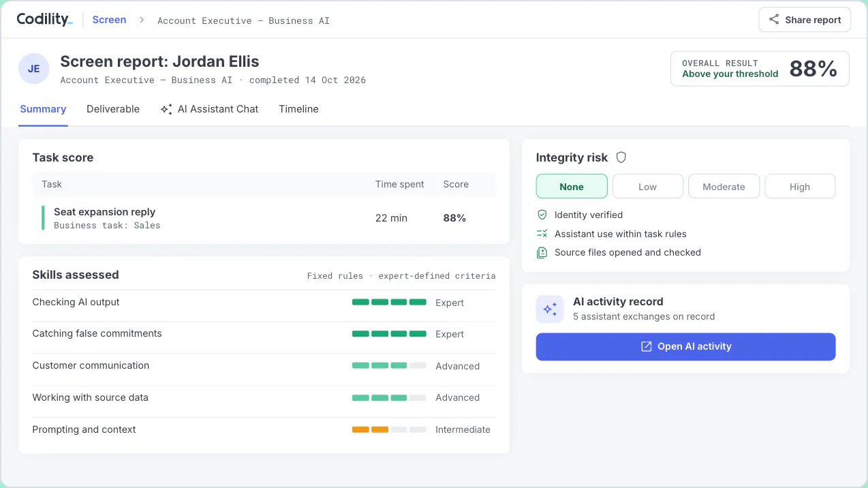Click the 88% score in the task row

[x=454, y=218]
